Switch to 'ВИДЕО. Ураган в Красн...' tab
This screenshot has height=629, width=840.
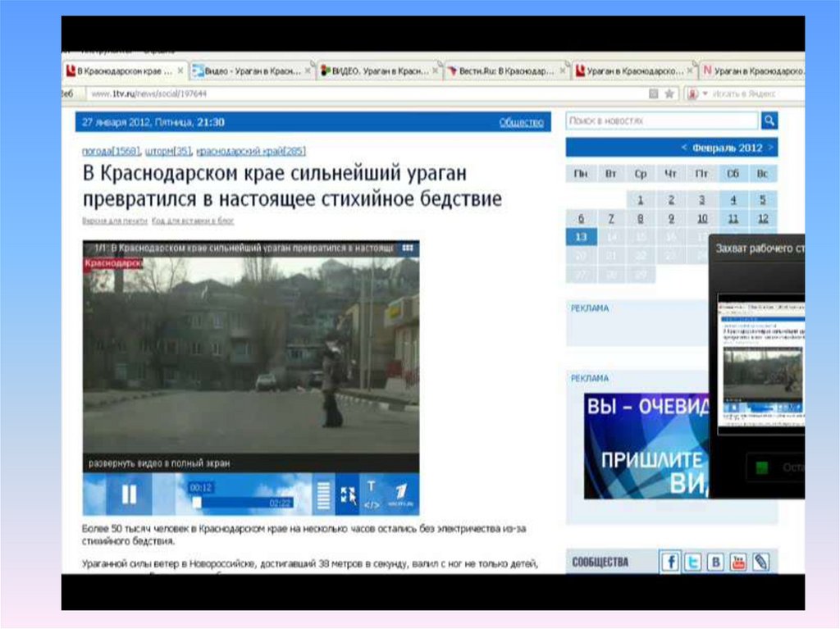pos(380,71)
